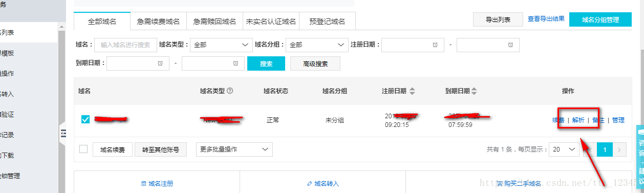Open the 锁管理 item in left sidebar
The height and width of the screenshot is (193, 644).
pyautogui.click(x=29, y=176)
